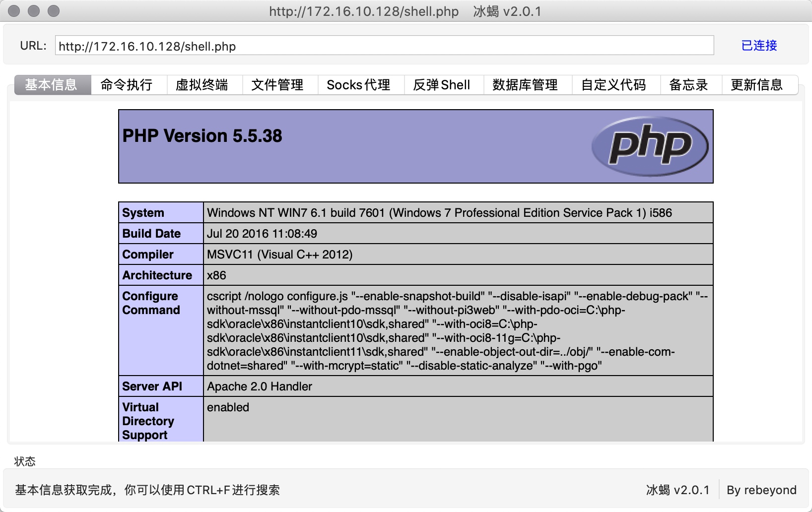The width and height of the screenshot is (812, 512).
Task: Open the 备忘录 tab
Action: click(691, 85)
